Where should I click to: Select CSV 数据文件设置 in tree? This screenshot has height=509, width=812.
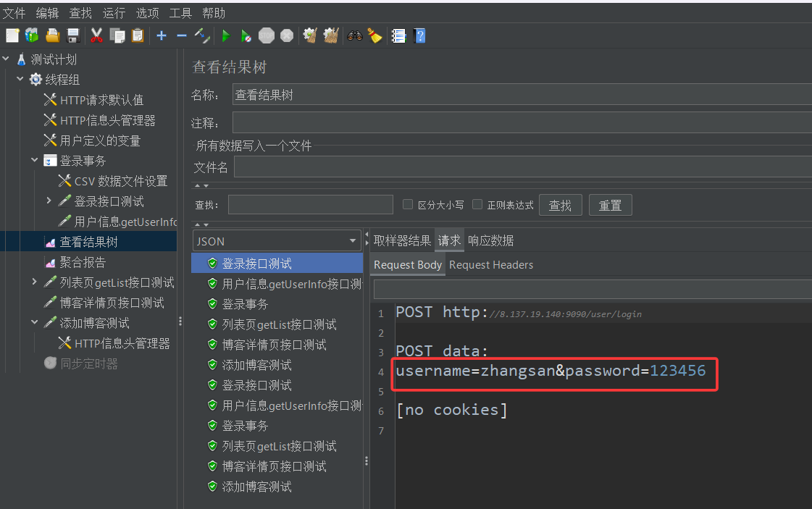coord(120,181)
